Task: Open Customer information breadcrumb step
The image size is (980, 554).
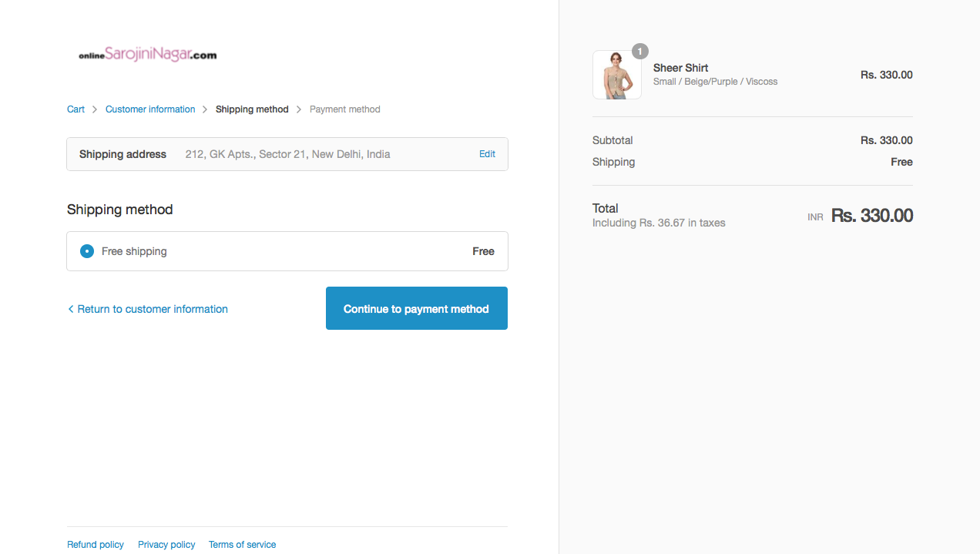Action: click(150, 109)
